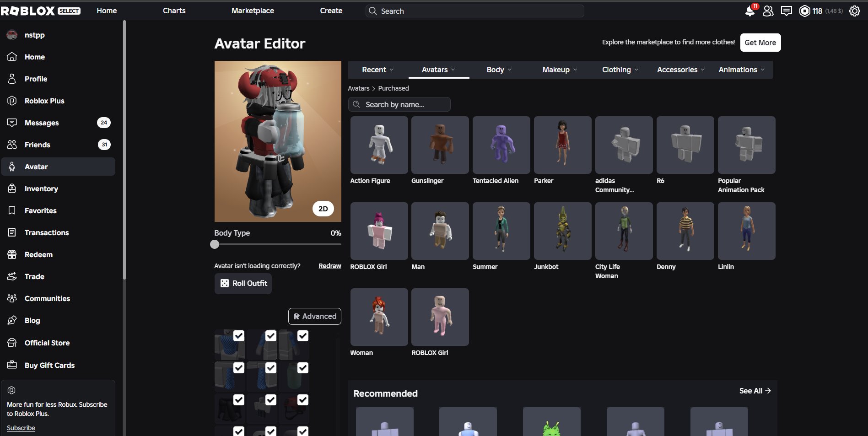Open Friends in the left sidebar
Image resolution: width=868 pixels, height=436 pixels.
click(x=58, y=145)
